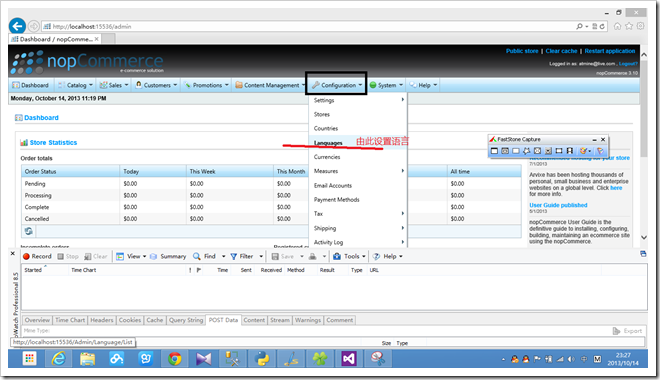Switch to the Overview tab in HttpWatch

37,320
